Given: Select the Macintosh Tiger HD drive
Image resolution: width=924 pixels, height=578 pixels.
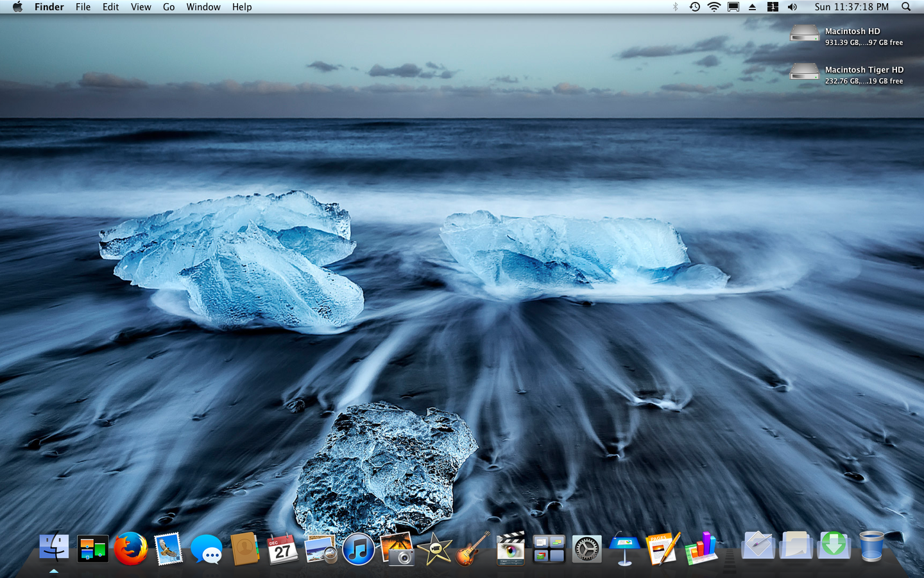Looking at the screenshot, I should [805, 73].
